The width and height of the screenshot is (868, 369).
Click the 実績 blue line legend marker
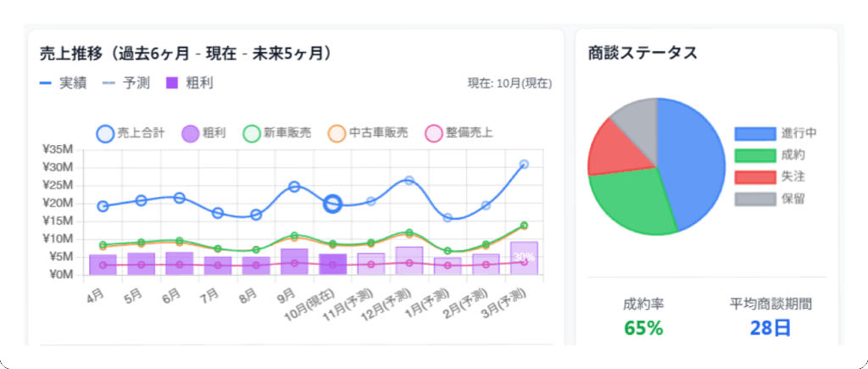point(45,83)
